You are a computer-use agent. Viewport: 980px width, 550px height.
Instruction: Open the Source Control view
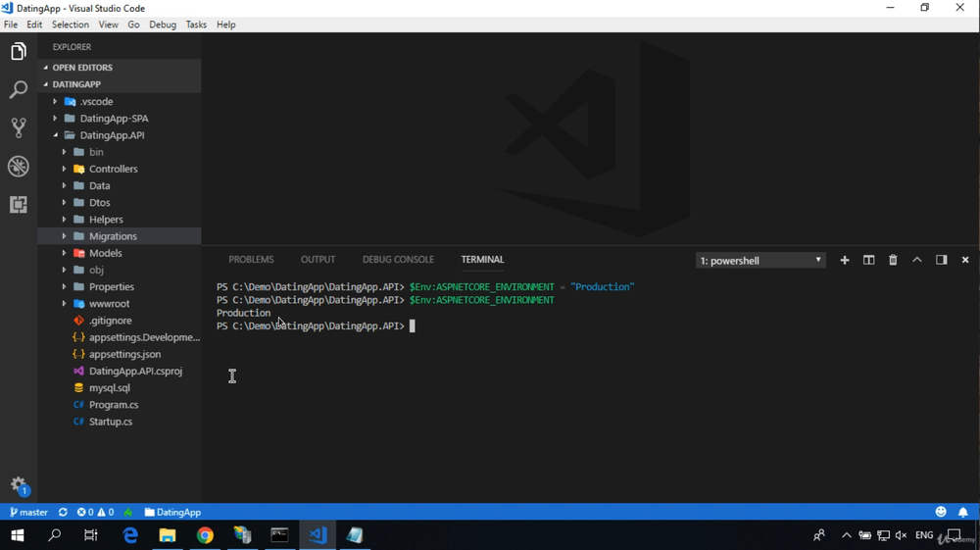click(18, 127)
